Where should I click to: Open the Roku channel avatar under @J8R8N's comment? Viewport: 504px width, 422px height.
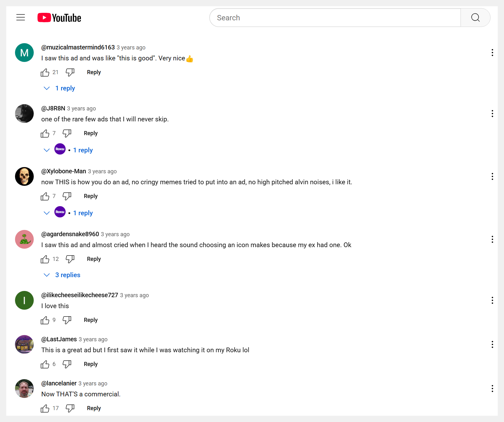pos(60,149)
